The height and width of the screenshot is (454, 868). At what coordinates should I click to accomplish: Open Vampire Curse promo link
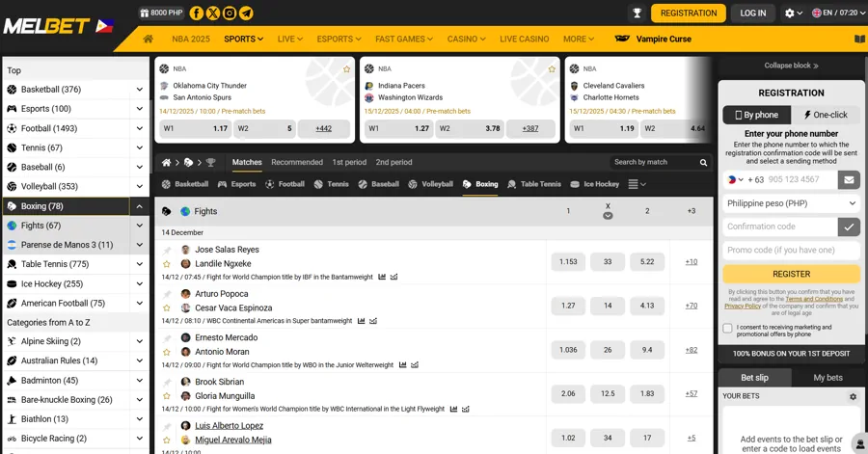point(653,39)
